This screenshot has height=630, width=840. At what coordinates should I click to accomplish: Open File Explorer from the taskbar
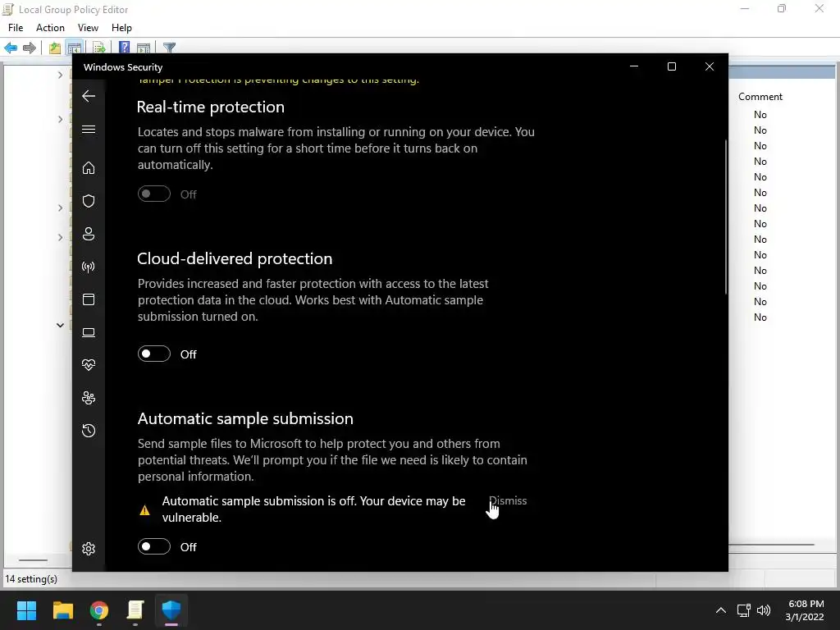(x=62, y=610)
